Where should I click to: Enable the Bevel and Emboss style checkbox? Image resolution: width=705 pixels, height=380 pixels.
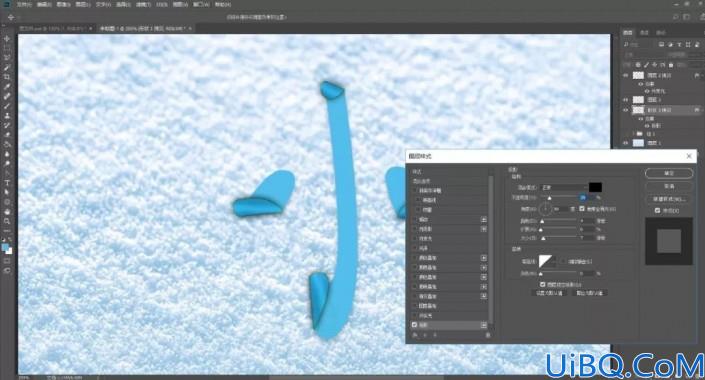tap(415, 190)
